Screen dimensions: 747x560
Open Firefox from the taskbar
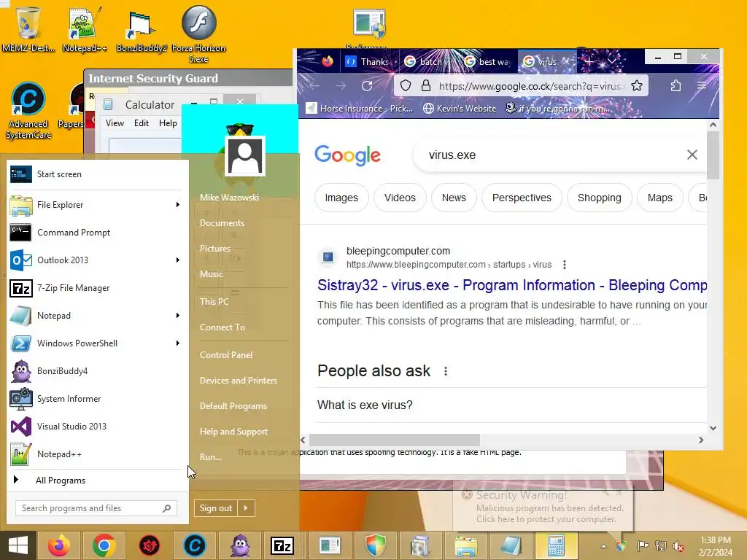pyautogui.click(x=59, y=545)
